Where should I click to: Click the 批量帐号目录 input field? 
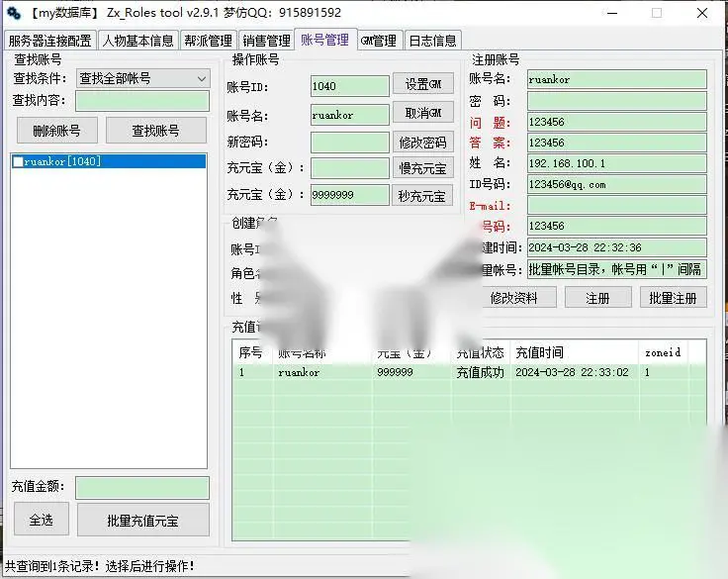(617, 269)
